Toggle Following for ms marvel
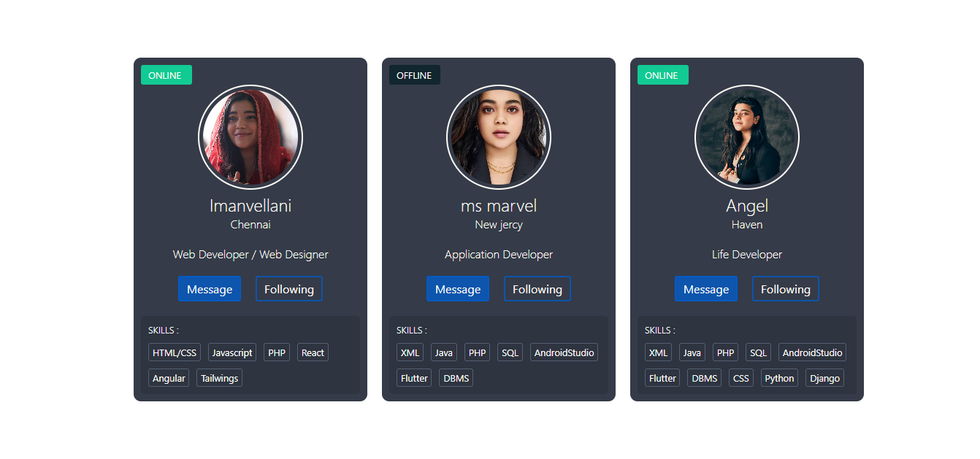This screenshot has height=459, width=980. point(537,289)
